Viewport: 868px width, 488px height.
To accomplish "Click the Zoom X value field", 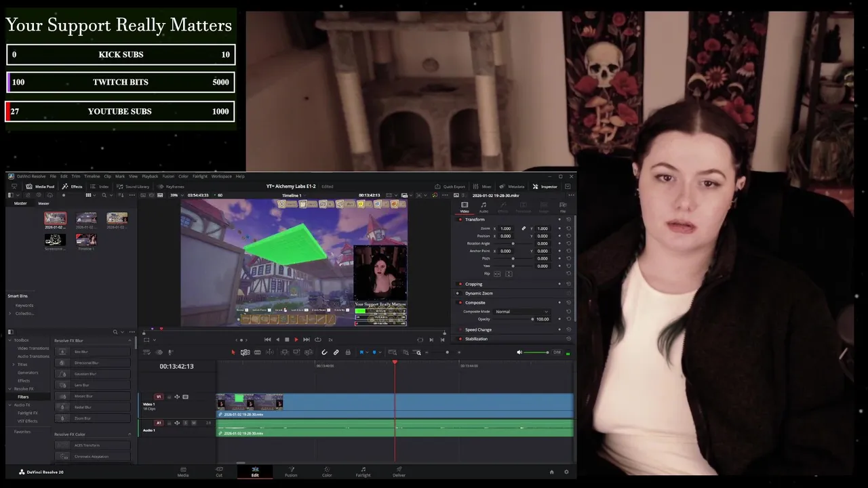I will coord(506,228).
